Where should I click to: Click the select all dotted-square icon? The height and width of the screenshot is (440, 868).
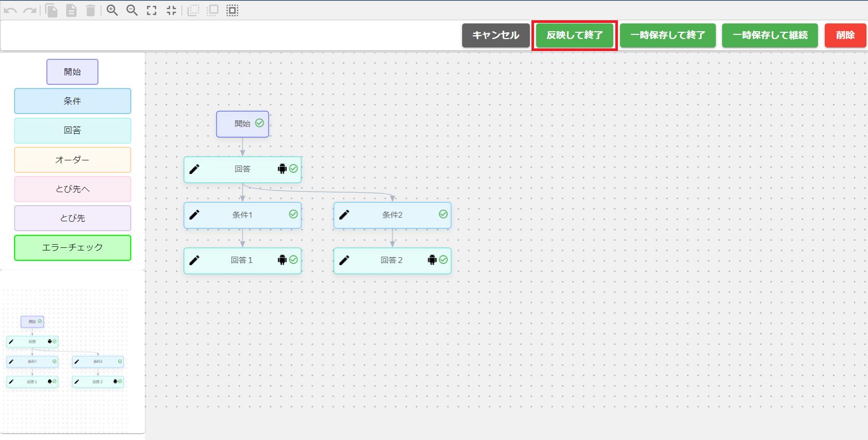[232, 10]
